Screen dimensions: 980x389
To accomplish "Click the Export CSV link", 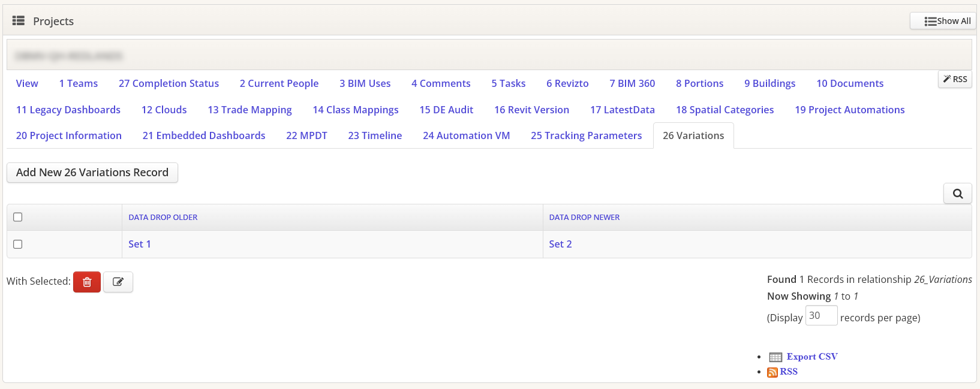I will [x=812, y=357].
